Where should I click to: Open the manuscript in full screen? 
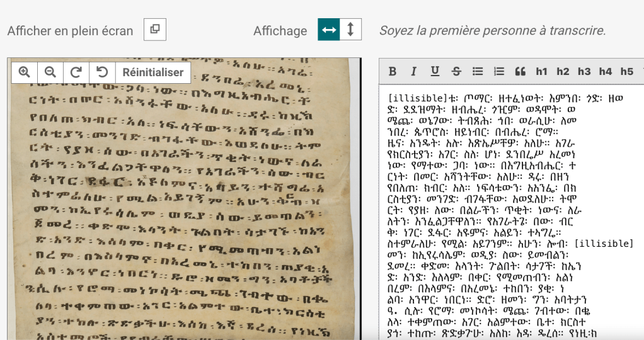pyautogui.click(x=155, y=30)
